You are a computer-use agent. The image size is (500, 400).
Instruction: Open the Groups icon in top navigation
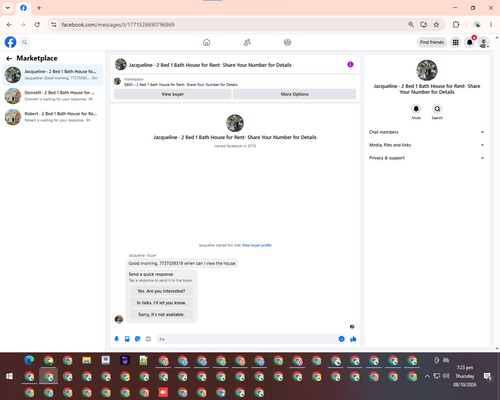click(287, 42)
